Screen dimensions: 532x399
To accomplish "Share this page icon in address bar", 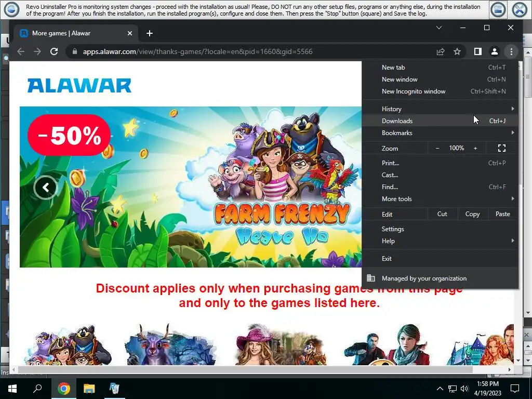I will point(441,51).
